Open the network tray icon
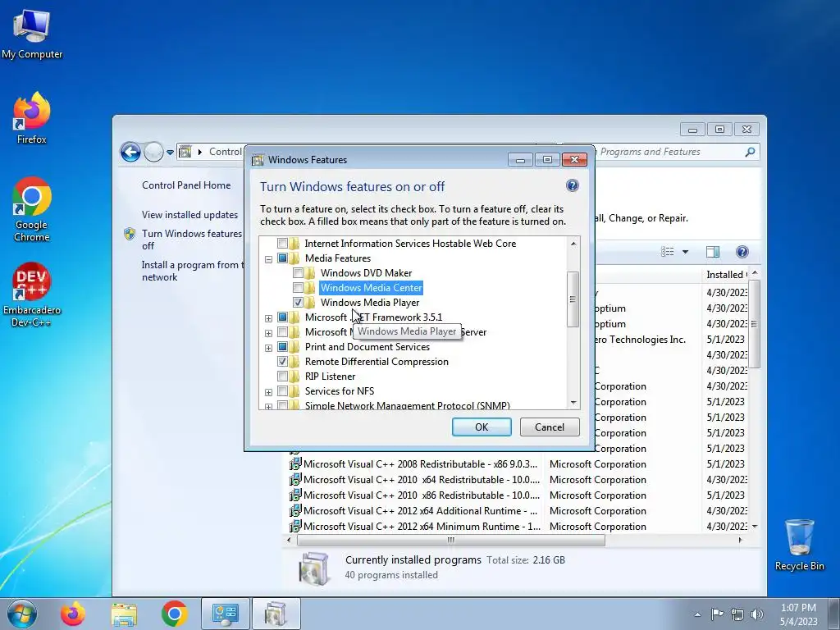The image size is (840, 630). pos(737,614)
